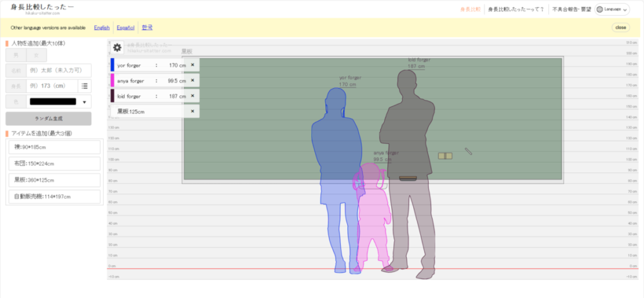644x298 pixels.
Task: Add the 自動販売機:114*197cm item
Action: pyautogui.click(x=55, y=197)
